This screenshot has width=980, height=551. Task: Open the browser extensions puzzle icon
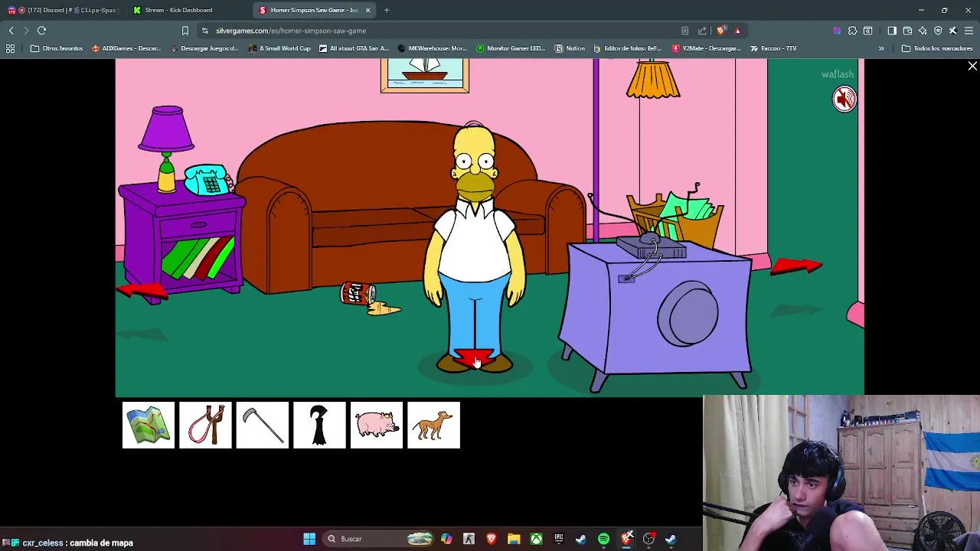click(852, 31)
